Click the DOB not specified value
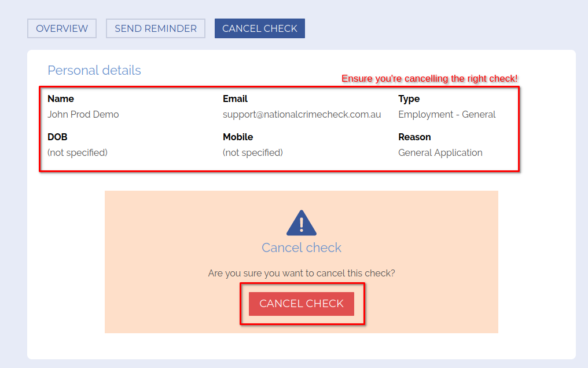The image size is (588, 368). [x=78, y=152]
